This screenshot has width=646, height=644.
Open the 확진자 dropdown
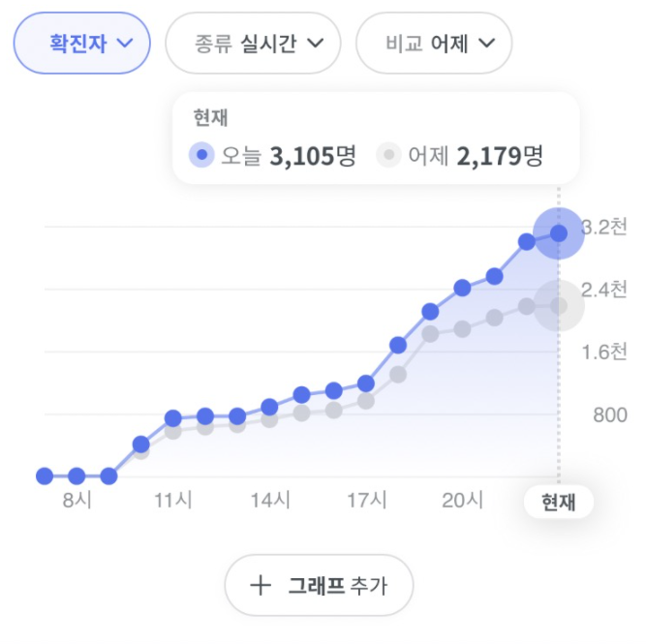click(82, 43)
